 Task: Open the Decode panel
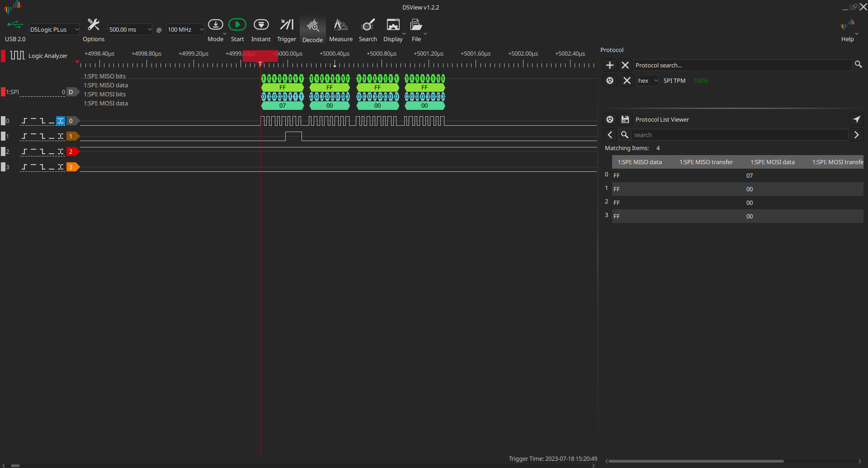click(x=312, y=26)
